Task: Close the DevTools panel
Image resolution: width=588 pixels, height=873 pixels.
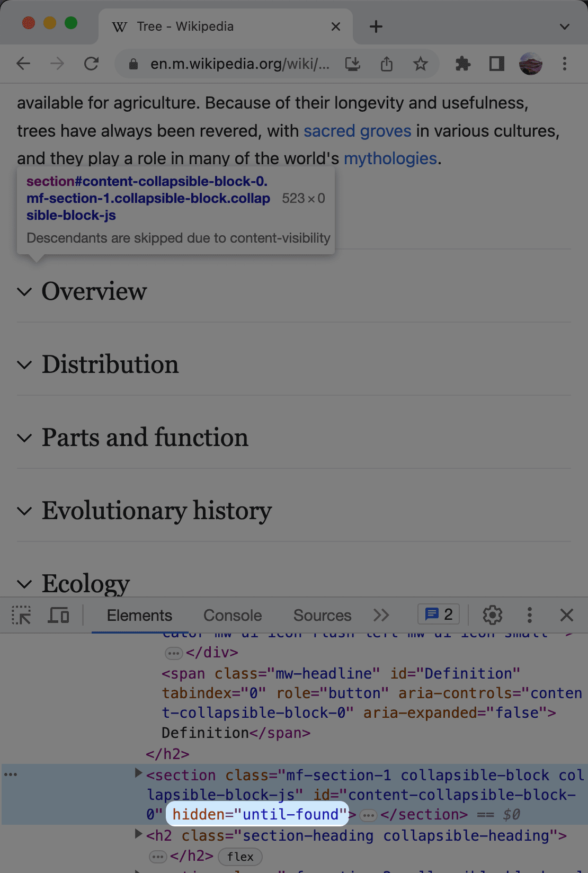Action: pos(566,615)
